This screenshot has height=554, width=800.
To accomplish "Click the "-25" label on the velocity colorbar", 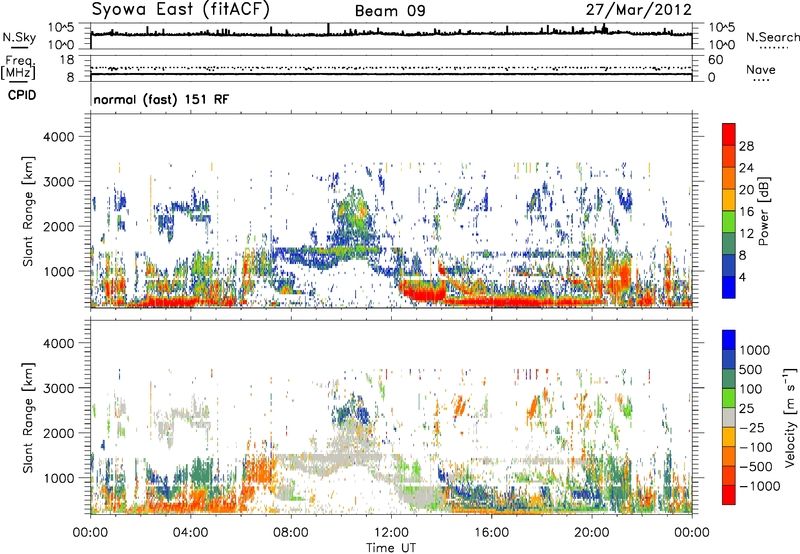I will tap(751, 428).
